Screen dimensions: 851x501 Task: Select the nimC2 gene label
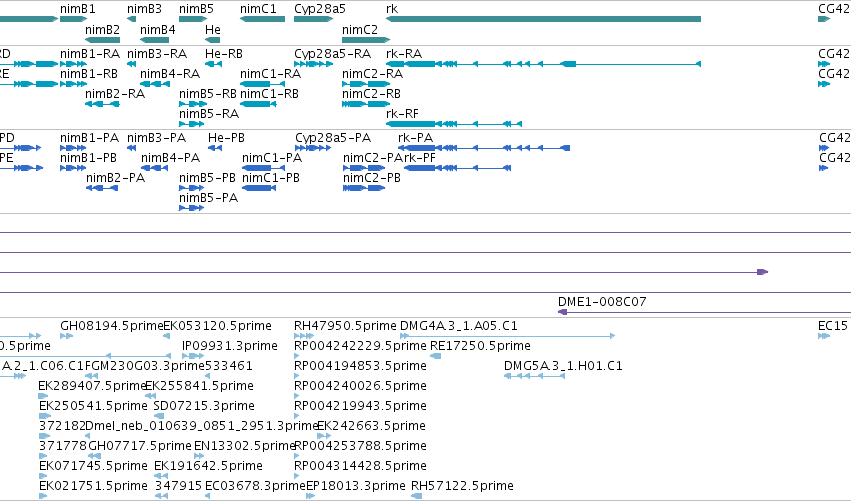point(360,30)
